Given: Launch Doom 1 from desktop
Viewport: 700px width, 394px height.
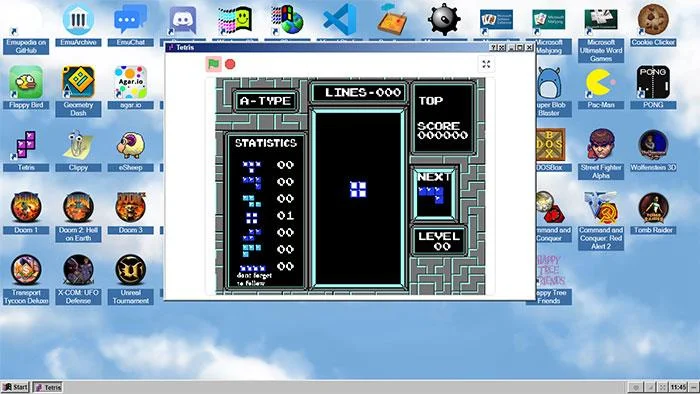Looking at the screenshot, I should pyautogui.click(x=26, y=212).
